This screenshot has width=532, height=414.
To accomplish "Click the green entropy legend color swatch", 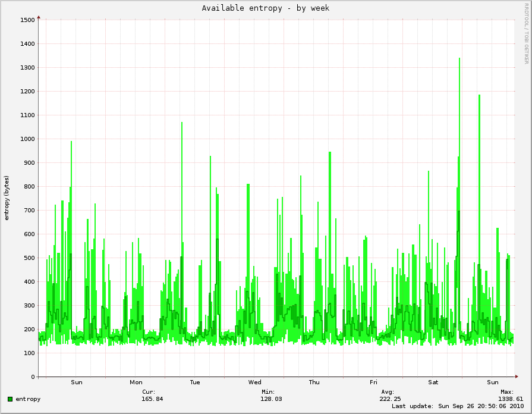I will pyautogui.click(x=10, y=399).
